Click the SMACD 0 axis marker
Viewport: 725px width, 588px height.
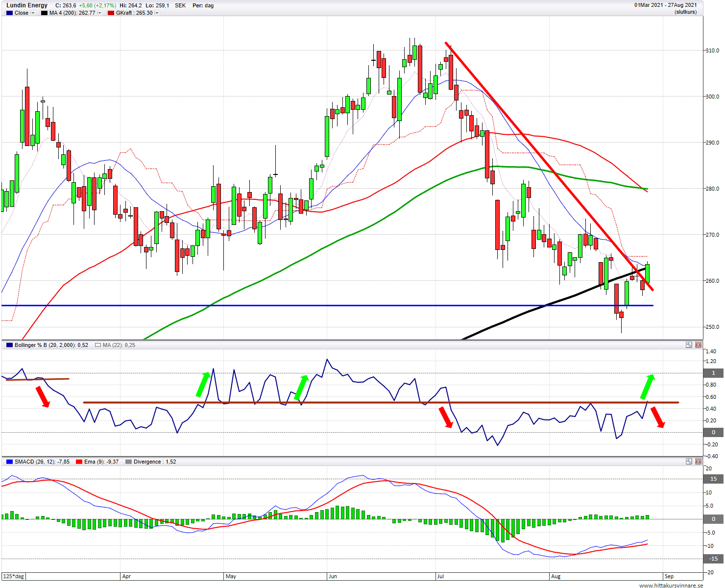pos(713,519)
